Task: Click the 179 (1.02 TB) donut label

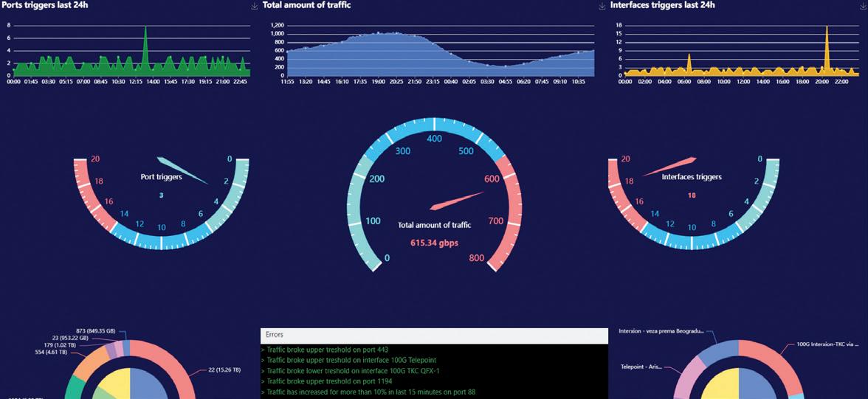Action: tap(62, 344)
